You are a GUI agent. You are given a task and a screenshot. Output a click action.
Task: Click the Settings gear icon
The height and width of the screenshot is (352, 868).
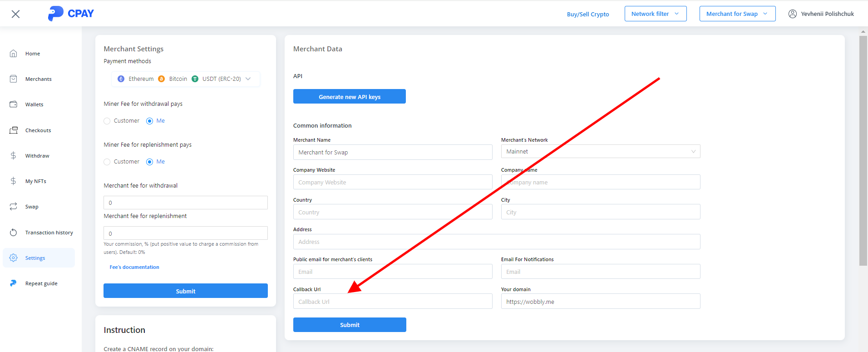pos(14,258)
